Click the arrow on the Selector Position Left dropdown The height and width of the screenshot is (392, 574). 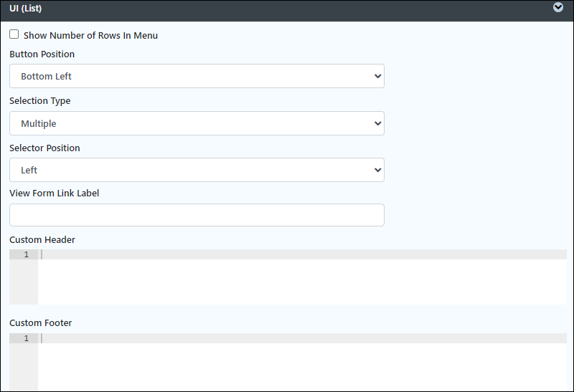(x=378, y=170)
